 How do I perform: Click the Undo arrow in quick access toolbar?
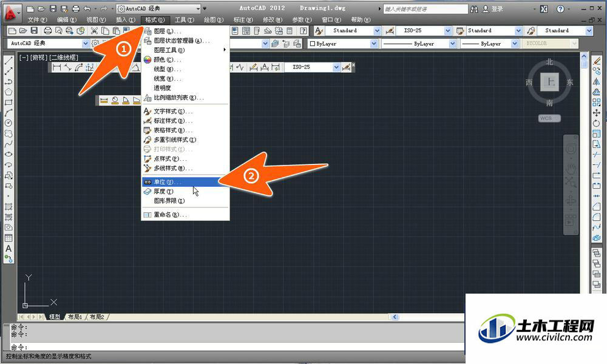click(x=87, y=8)
